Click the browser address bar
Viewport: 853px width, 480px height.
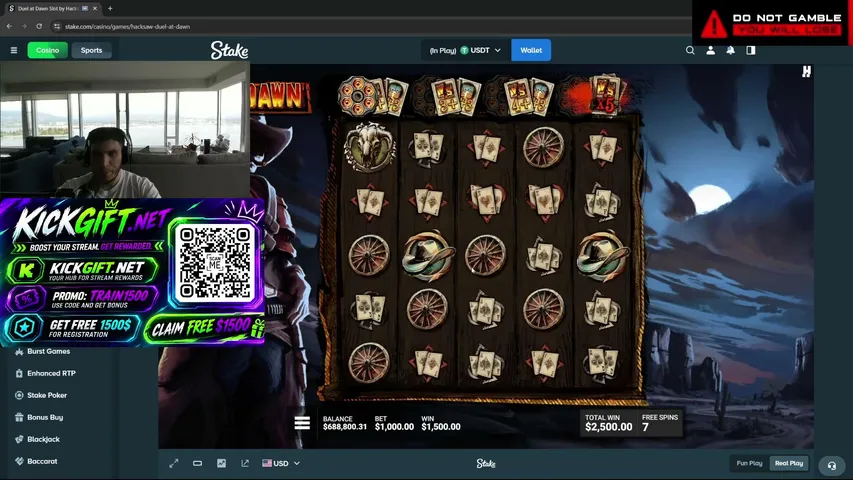(370, 26)
